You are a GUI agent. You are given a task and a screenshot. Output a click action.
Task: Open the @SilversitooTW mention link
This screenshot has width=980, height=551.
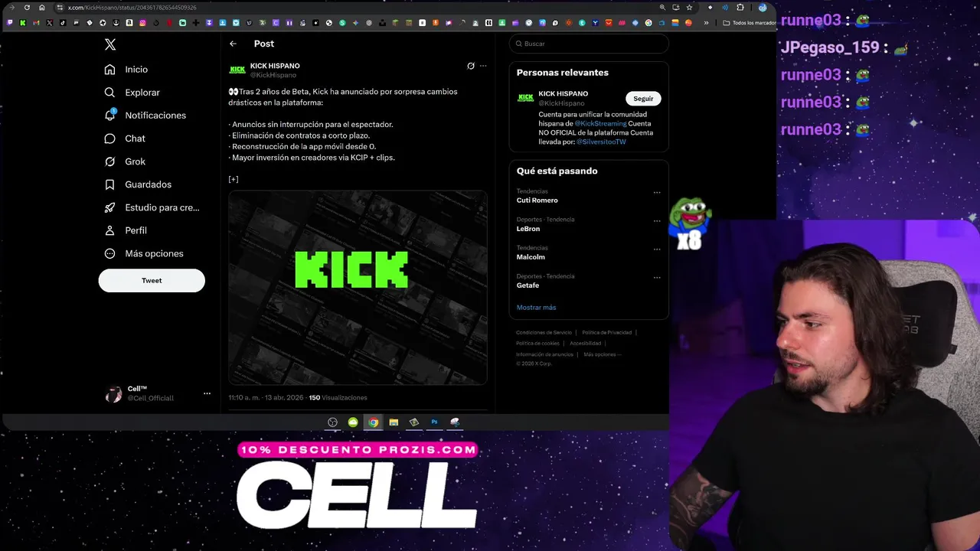(x=601, y=142)
